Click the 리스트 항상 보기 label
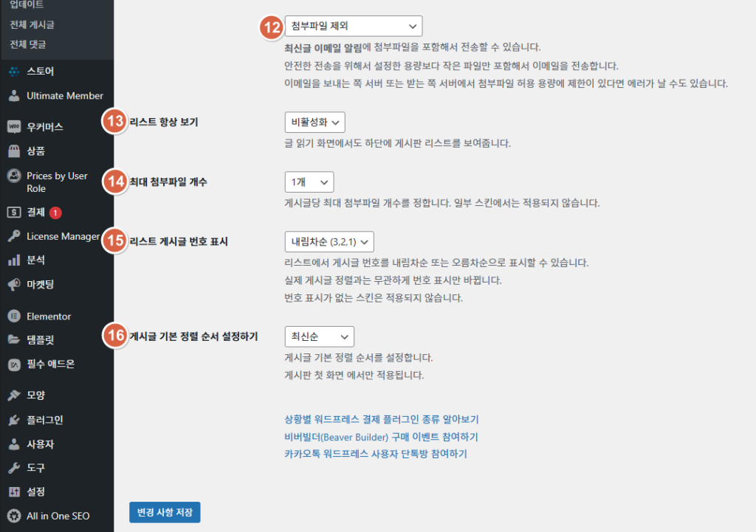The width and height of the screenshot is (756, 532). pyautogui.click(x=164, y=122)
